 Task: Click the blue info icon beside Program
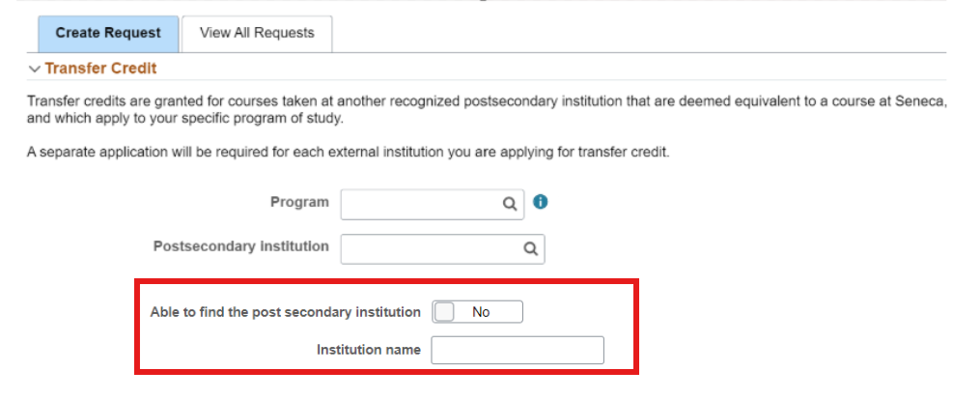pyautogui.click(x=541, y=203)
